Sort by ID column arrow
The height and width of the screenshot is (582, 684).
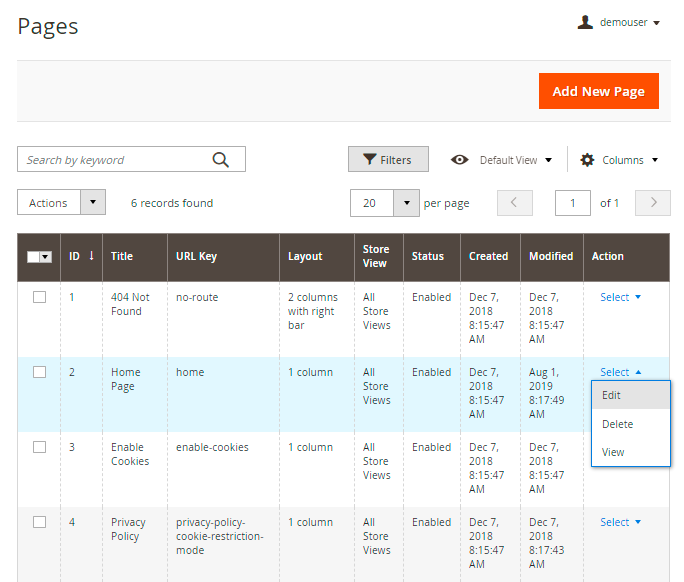point(91,256)
